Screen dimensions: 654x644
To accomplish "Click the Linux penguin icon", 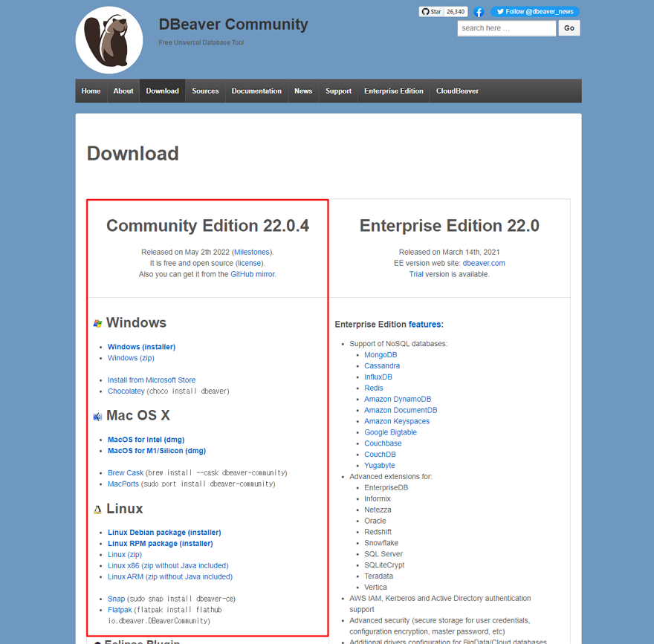I will point(97,510).
